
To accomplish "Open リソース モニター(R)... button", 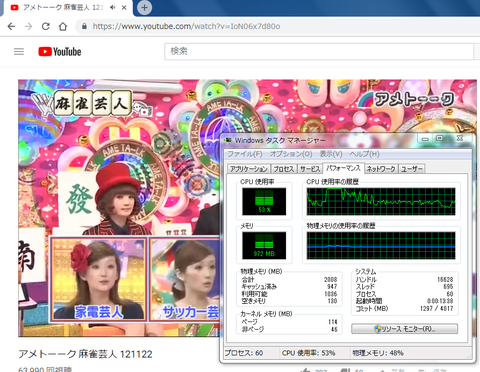I will click(x=404, y=329).
